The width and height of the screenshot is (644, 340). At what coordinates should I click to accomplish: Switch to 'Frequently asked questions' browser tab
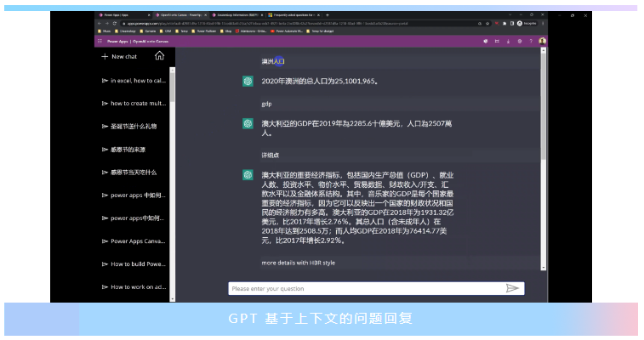pyautogui.click(x=294, y=15)
